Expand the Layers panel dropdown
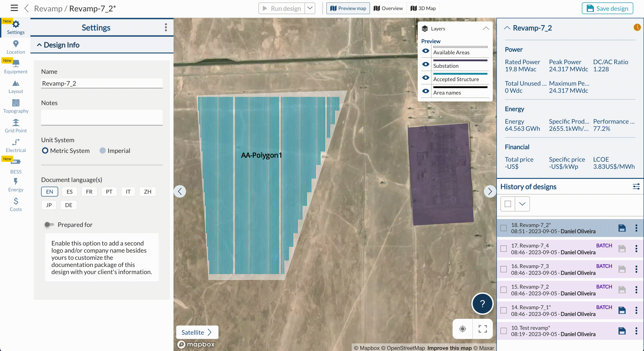 [x=485, y=28]
